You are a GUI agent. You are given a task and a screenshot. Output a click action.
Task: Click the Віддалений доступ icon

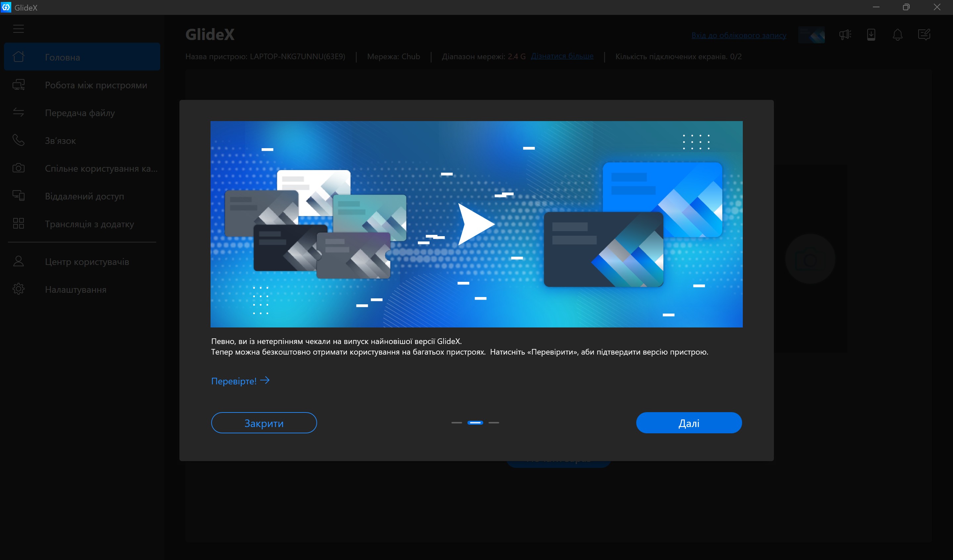point(18,196)
